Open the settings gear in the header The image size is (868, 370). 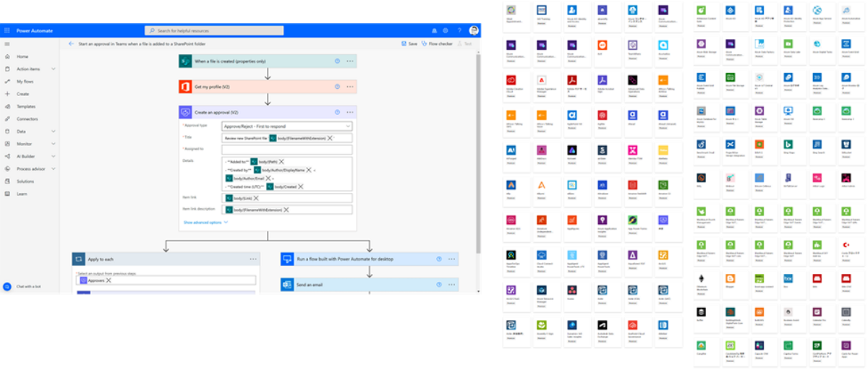(x=446, y=30)
